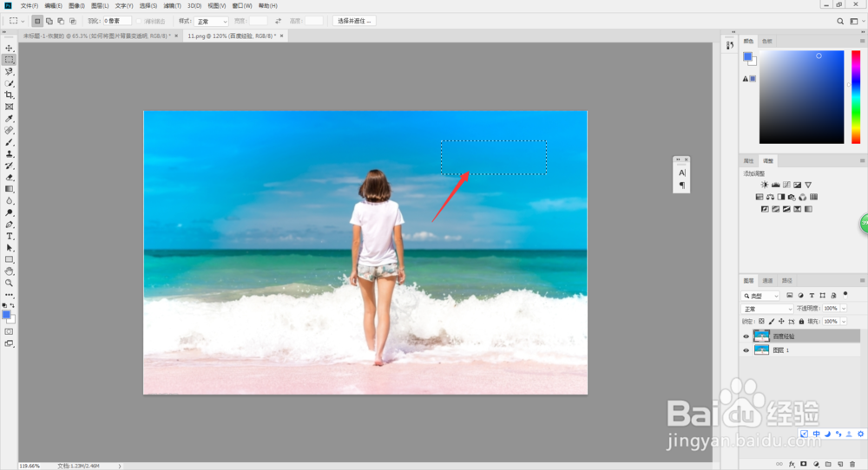
Task: Pick a color in the color field
Action: 801,97
